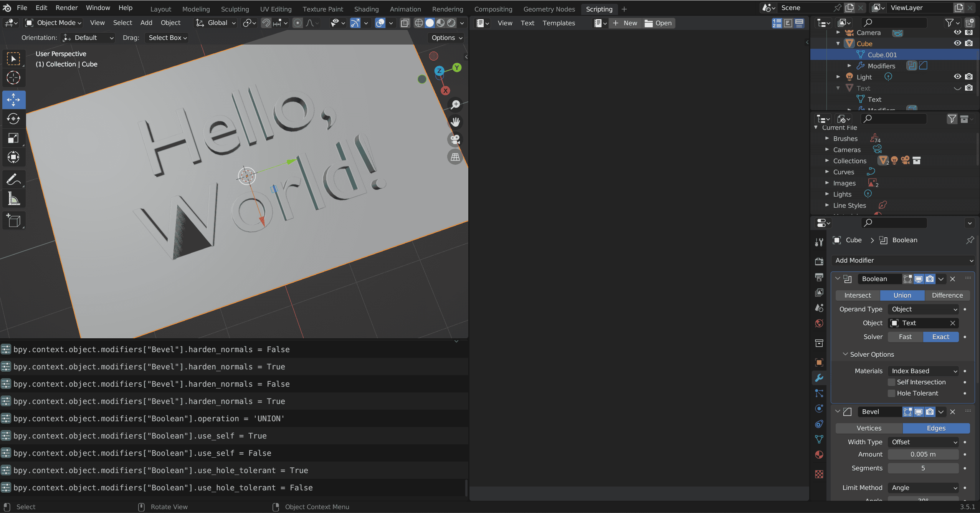Set Bevel affect to Vertices
Viewport: 980px width, 513px height.
(869, 428)
